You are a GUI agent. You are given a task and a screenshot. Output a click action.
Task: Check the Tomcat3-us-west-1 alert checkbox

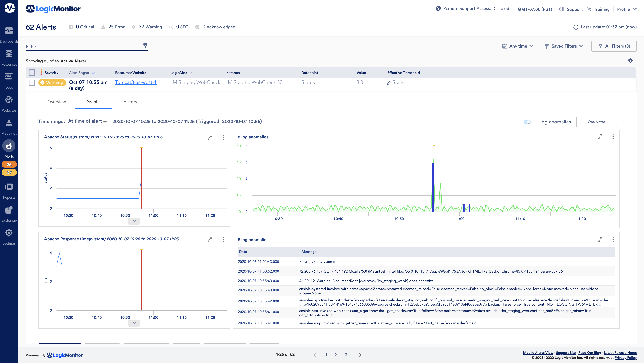tap(32, 82)
